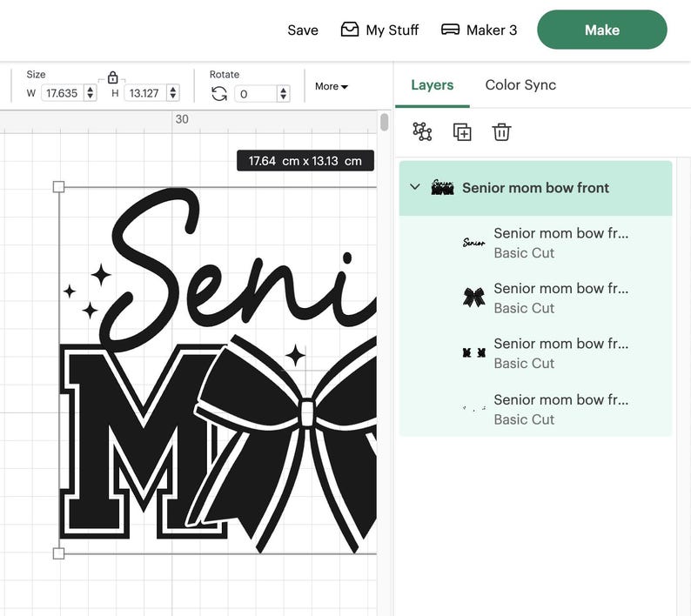This screenshot has height=616, width=691.
Task: Open the More dropdown menu
Action: click(x=332, y=86)
